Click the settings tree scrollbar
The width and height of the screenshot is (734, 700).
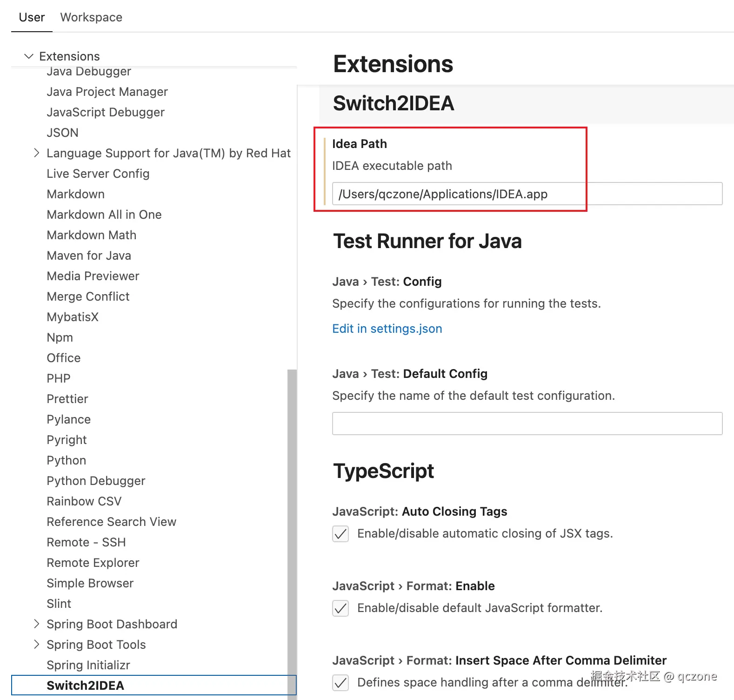tap(292, 512)
